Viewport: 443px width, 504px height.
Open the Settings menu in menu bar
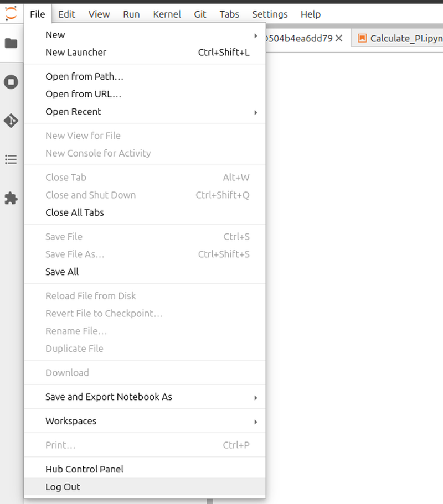(x=270, y=14)
